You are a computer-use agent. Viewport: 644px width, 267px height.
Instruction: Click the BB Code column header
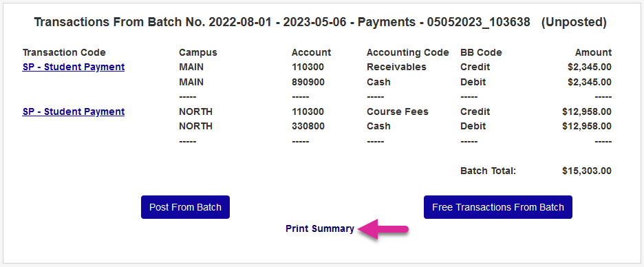[481, 52]
